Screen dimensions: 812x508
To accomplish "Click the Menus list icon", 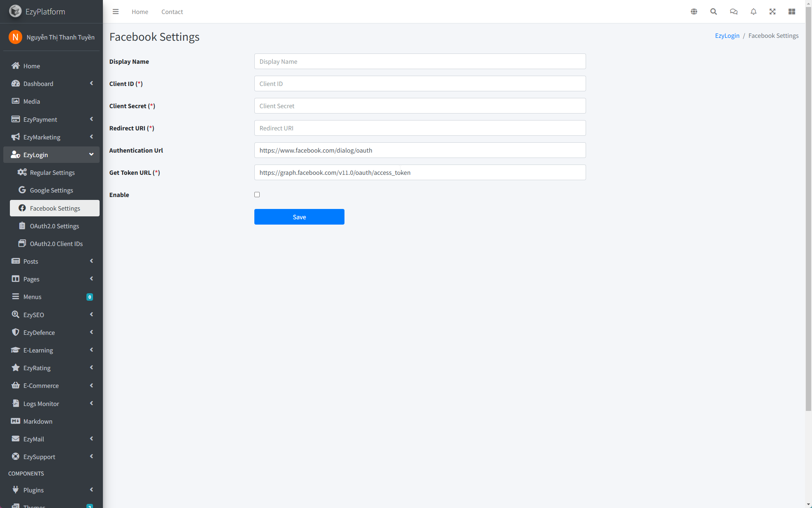I will (x=16, y=297).
